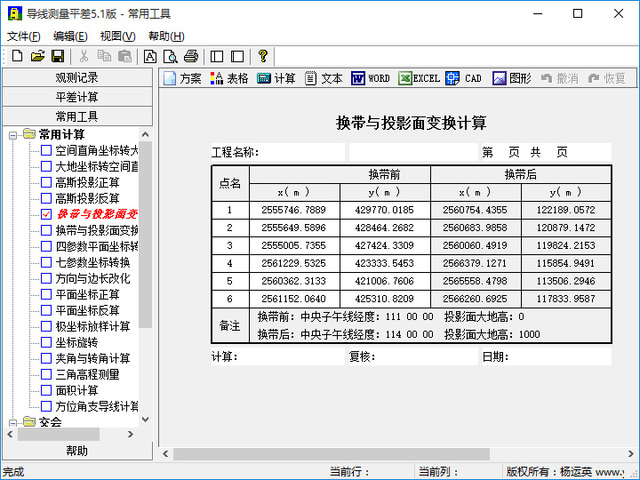Click the 帮助 button below the tree
640x480 pixels.
click(x=78, y=451)
